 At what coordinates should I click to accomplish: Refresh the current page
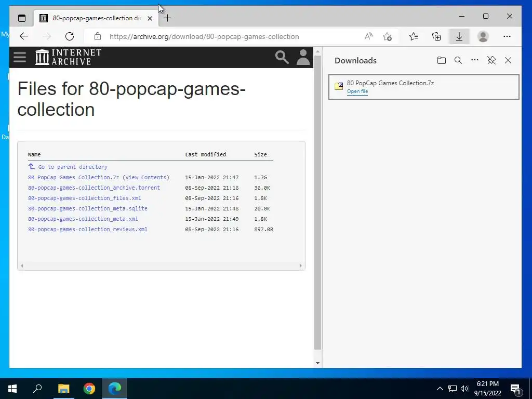70,36
